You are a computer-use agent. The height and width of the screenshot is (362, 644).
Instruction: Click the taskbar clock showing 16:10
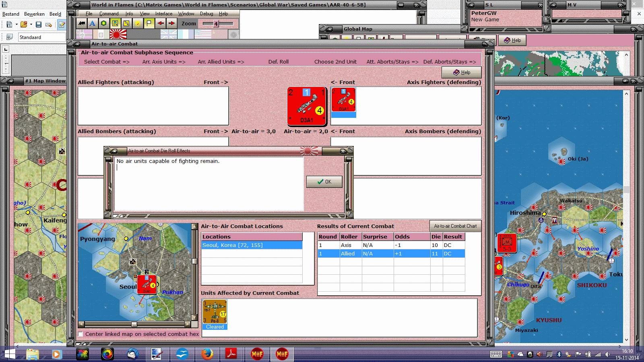point(627,354)
